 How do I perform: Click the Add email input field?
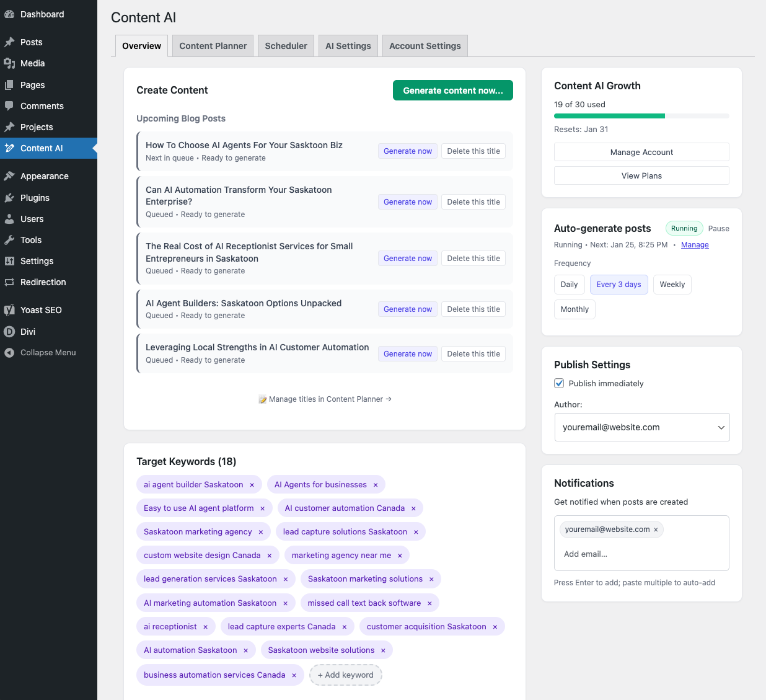(x=620, y=554)
